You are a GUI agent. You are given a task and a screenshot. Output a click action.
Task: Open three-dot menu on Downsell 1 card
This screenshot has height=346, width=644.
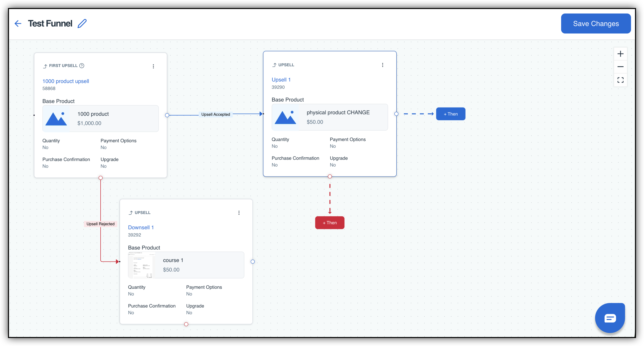coord(239,212)
